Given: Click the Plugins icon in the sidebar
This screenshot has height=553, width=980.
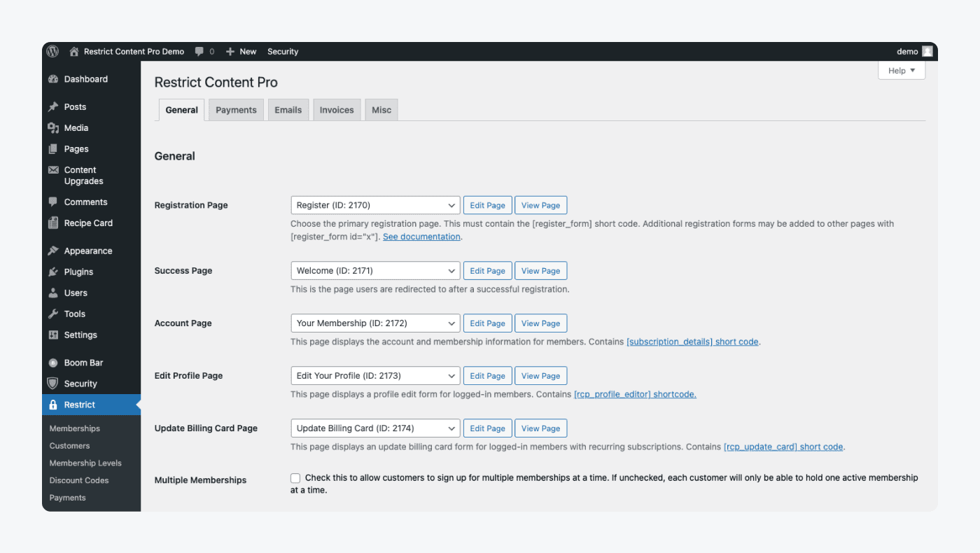Looking at the screenshot, I should pos(55,272).
